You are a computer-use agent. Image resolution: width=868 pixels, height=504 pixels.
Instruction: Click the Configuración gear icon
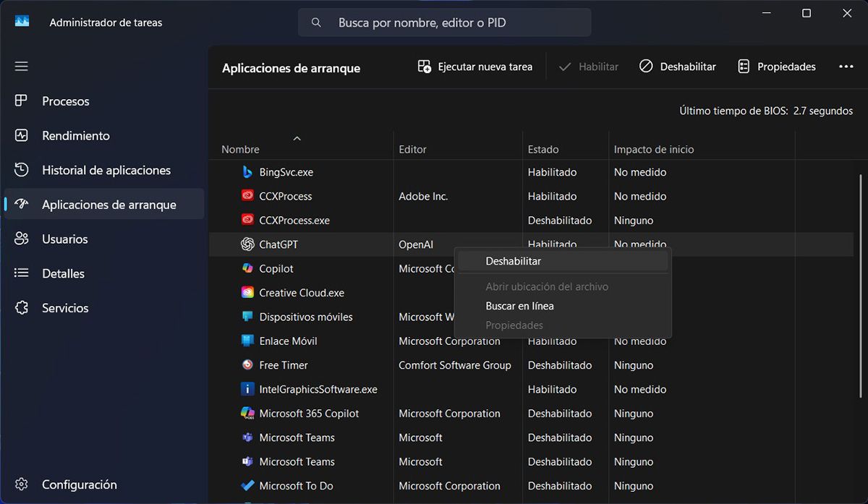(21, 484)
